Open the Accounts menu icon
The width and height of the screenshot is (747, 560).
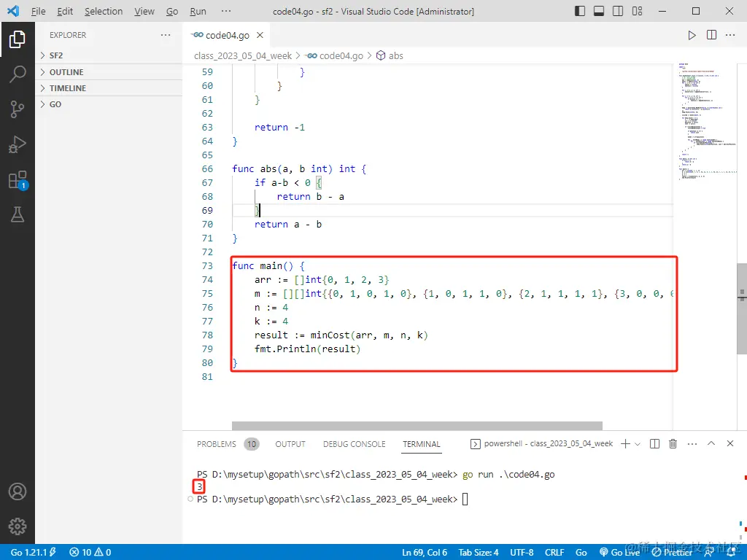[18, 491]
